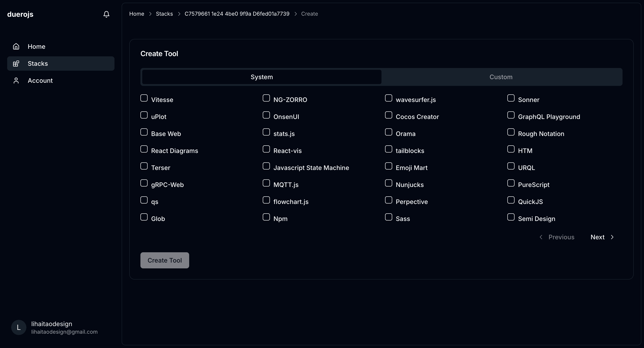
Task: Go to Stacks in the breadcrumb
Action: click(164, 14)
